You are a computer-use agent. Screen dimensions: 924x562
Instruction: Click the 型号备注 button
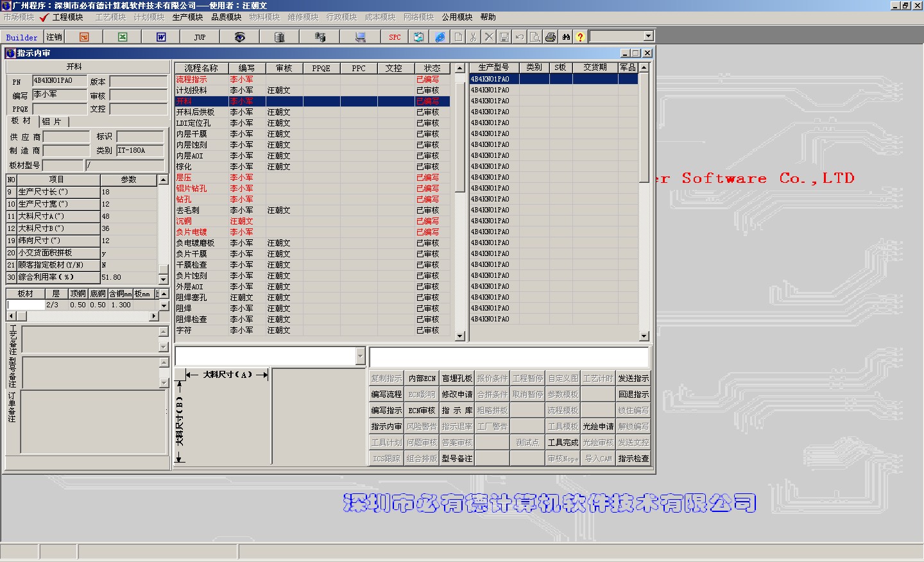pos(457,459)
